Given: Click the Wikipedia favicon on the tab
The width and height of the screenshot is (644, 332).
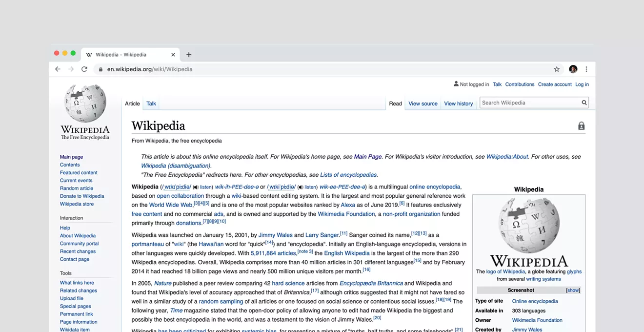Looking at the screenshot, I should (x=89, y=55).
